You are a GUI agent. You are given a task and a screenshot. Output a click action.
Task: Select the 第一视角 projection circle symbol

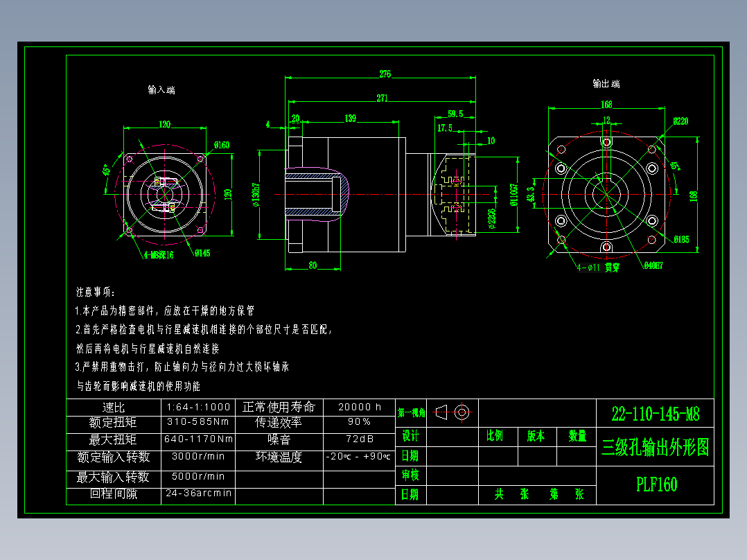click(463, 413)
